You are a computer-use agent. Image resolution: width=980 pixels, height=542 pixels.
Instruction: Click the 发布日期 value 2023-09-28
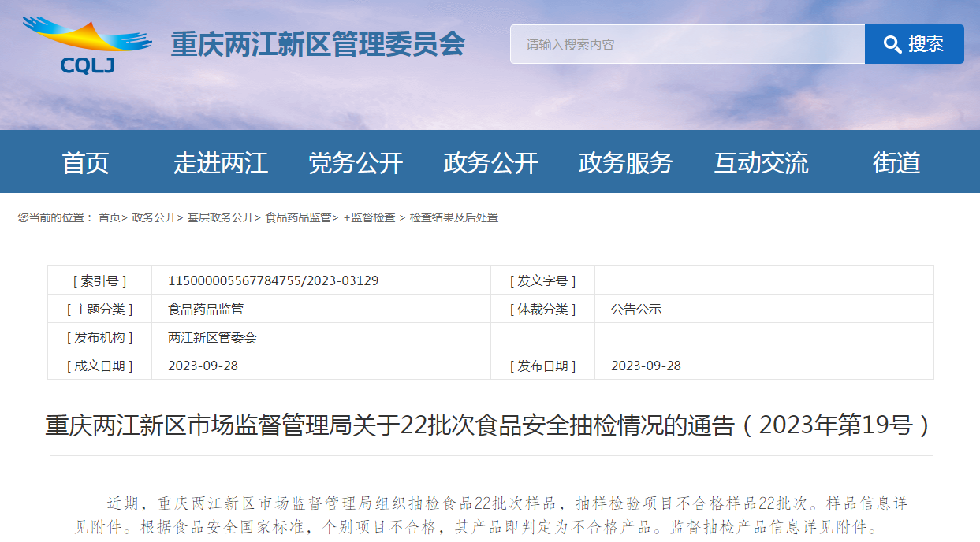coord(646,366)
